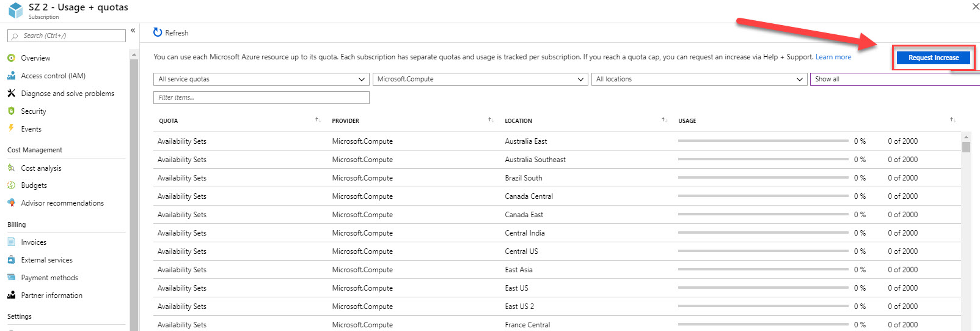The image size is (980, 331).
Task: Open the Budgets icon
Action: [11, 185]
